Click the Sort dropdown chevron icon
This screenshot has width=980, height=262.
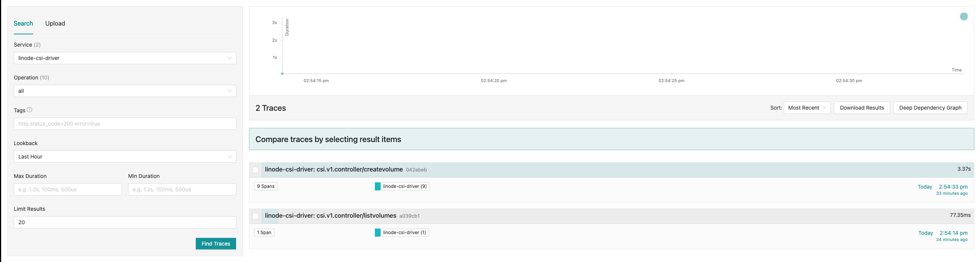pyautogui.click(x=824, y=108)
